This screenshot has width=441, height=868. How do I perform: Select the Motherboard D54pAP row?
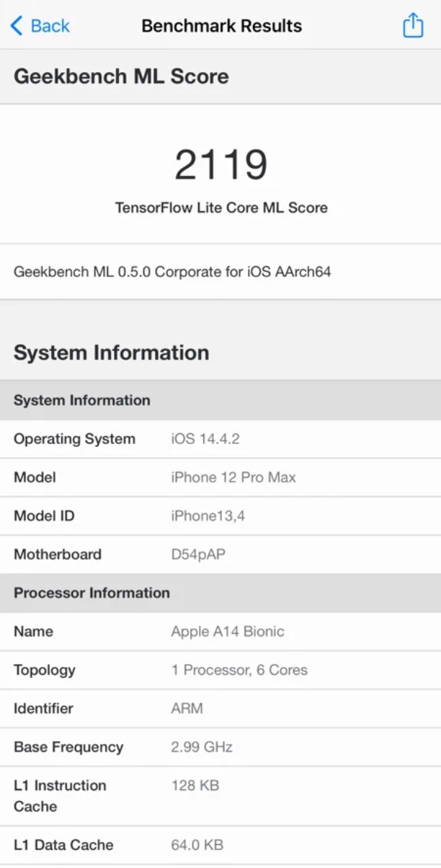[220, 554]
